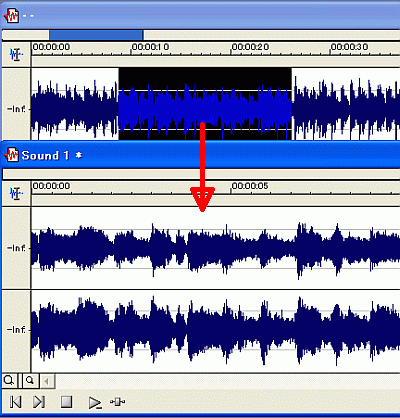Click the lower channel waveform in Sound 1
The image size is (400, 418).
[216, 331]
